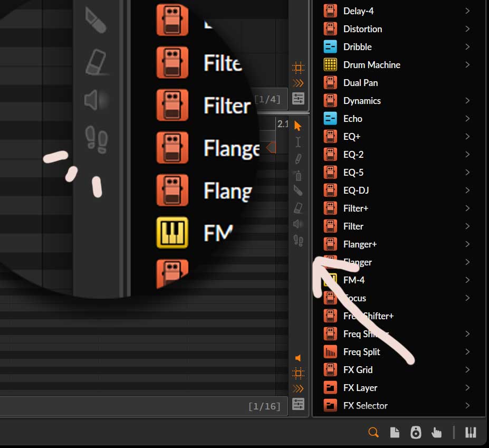
Task: Toggle the orange speaker above the [1/16] snapping icon
Action: 298,358
